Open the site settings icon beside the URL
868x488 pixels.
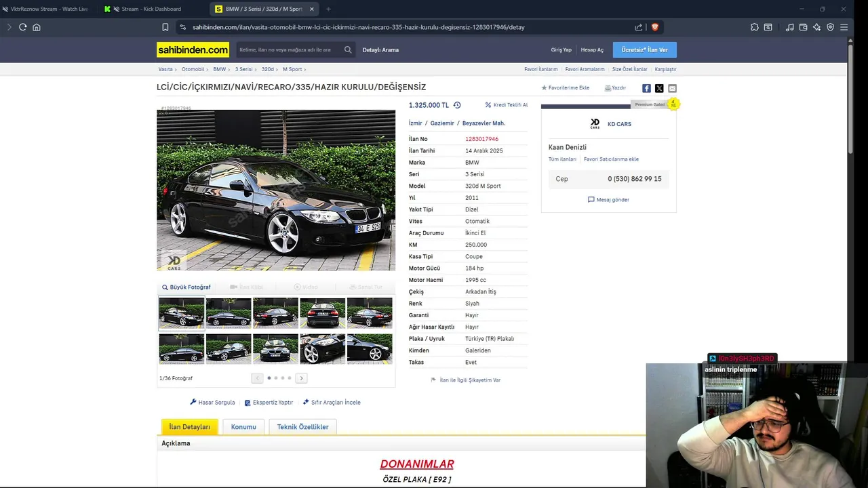[x=182, y=27]
